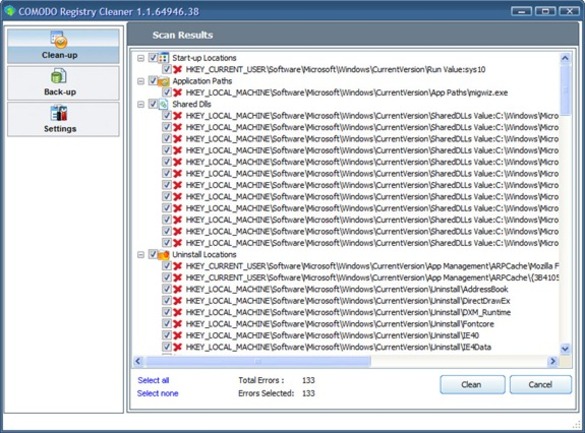Uncheck the Uninstall\AddressBook entry checkbox
Viewport: 585px width, 433px height.
167,289
